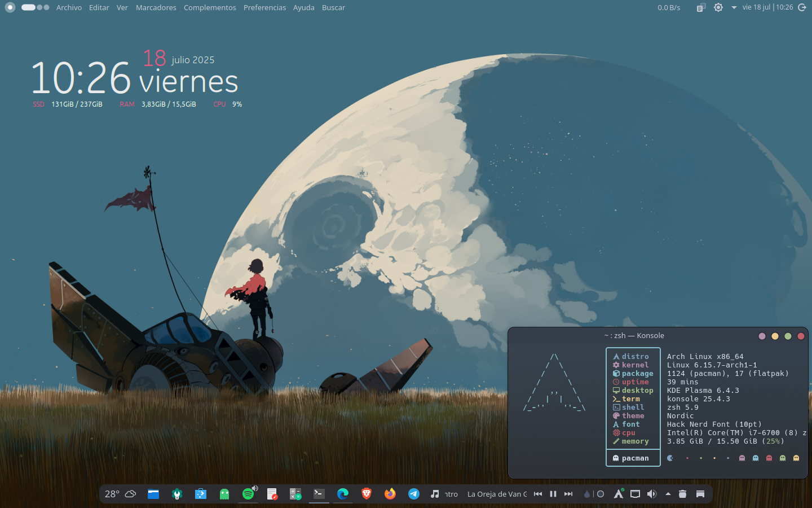
Task: Open Microsoft Edge from the dock
Action: [343, 494]
